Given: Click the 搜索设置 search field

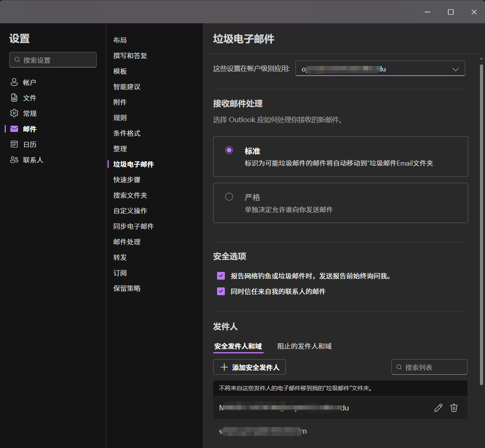Looking at the screenshot, I should point(53,60).
